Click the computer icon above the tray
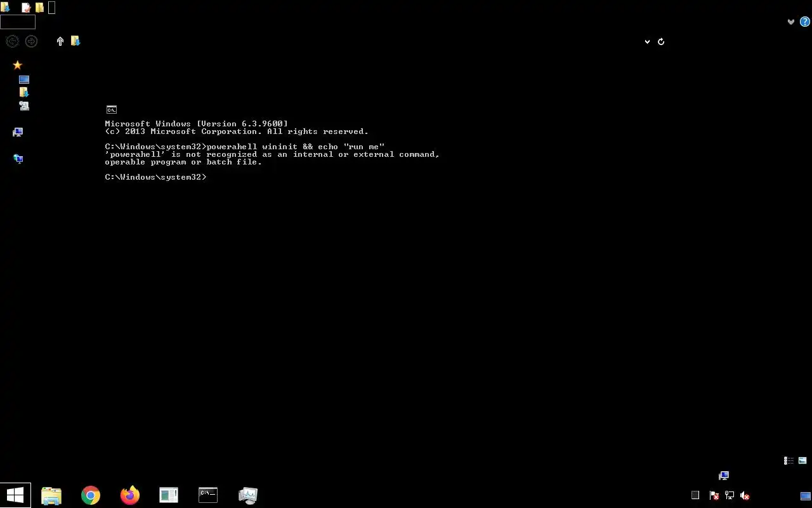Screen dimensions: 812x508 click(724, 476)
